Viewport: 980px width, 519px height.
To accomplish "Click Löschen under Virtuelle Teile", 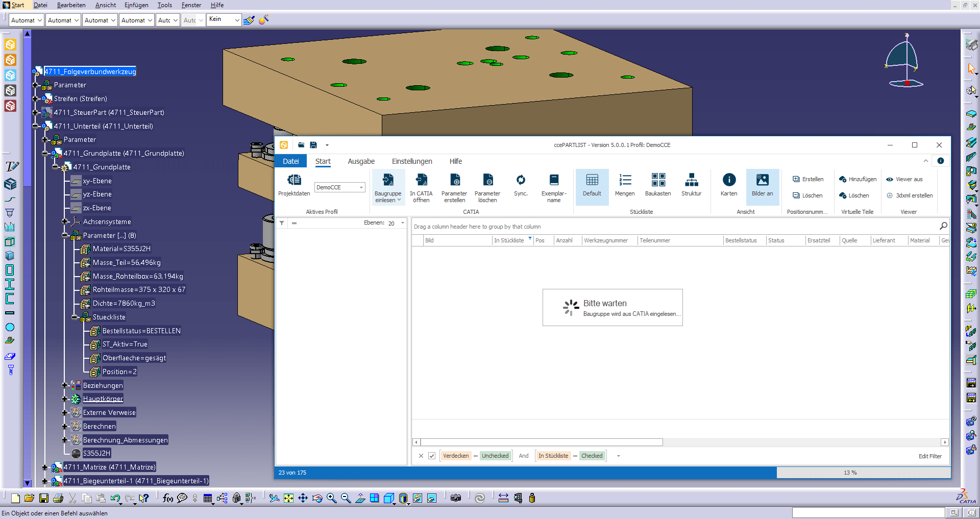I will (854, 195).
